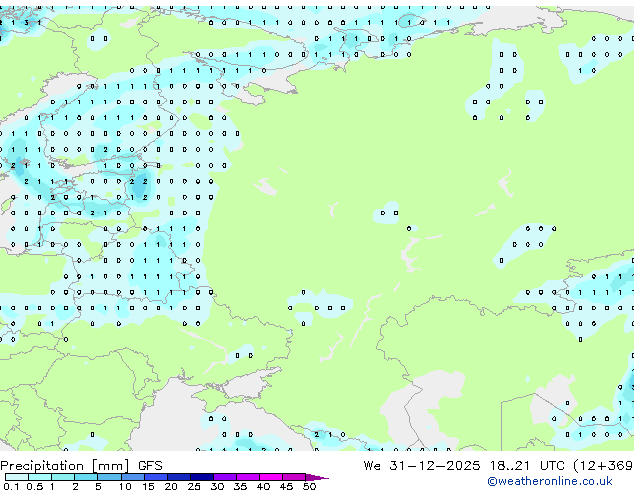Open the weatheronline.co.uk copyright link
The height and width of the screenshot is (490, 634).
pyautogui.click(x=550, y=481)
